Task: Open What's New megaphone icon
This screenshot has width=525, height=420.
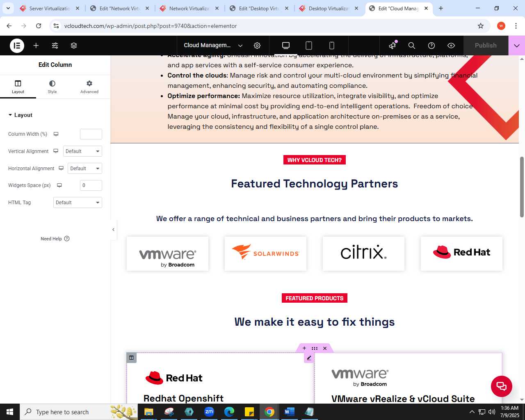Action: [393, 46]
